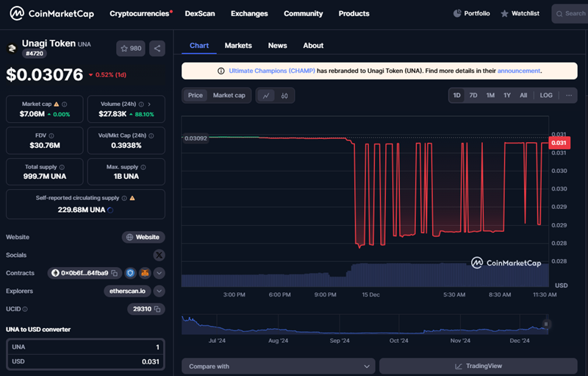Image resolution: width=588 pixels, height=376 pixels.
Task: Click Total supply info icon
Action: [62, 167]
